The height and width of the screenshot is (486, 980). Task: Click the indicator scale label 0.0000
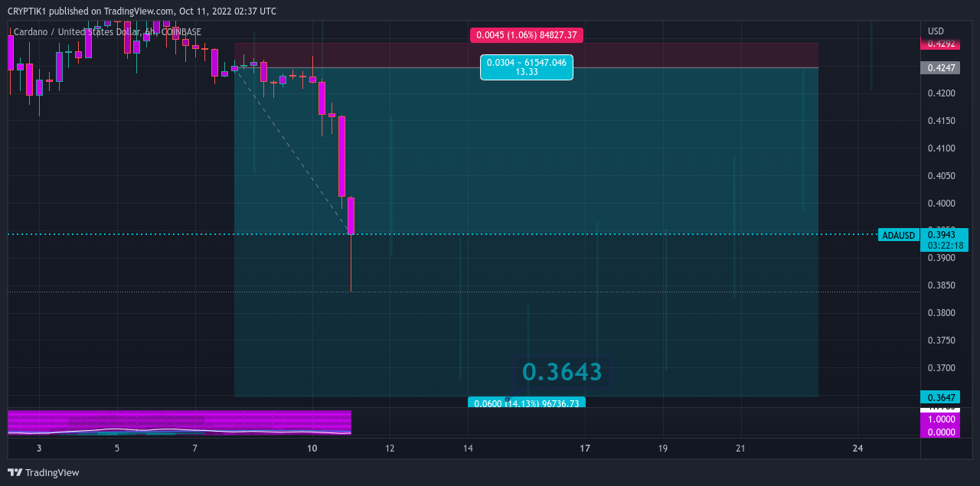pos(940,432)
